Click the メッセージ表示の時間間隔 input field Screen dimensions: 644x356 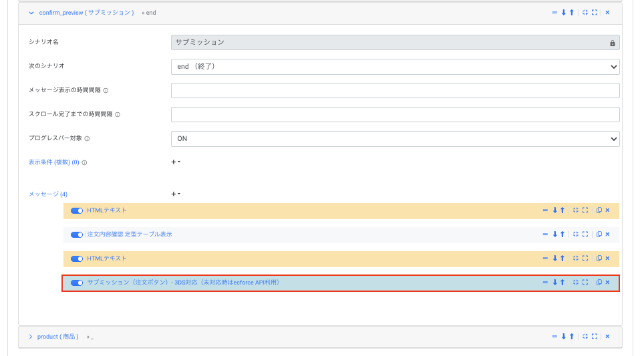[x=395, y=91]
